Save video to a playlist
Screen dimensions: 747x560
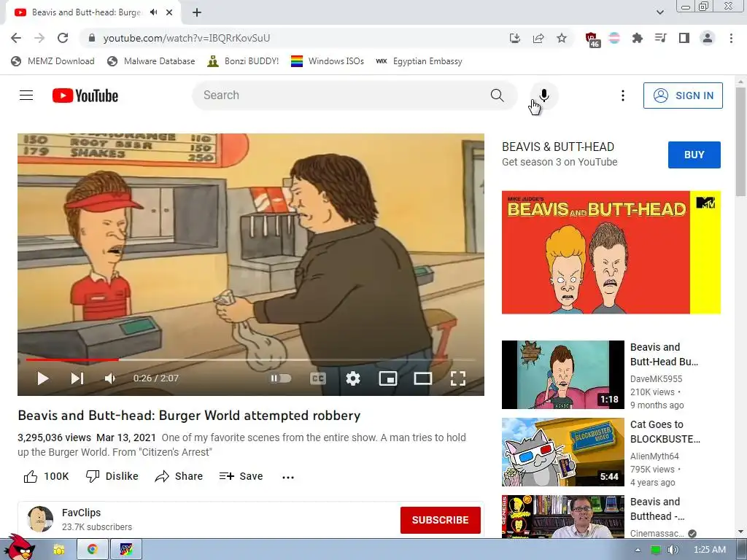[x=241, y=476]
